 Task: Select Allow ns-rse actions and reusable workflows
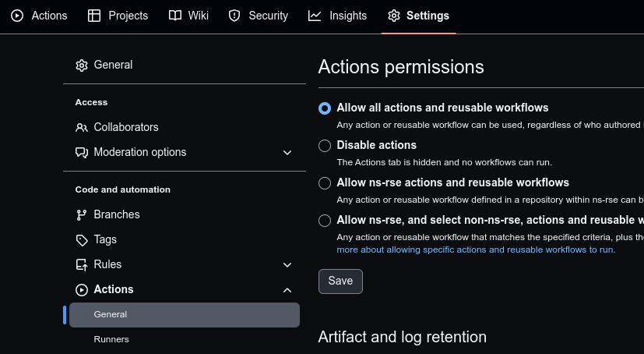point(325,183)
